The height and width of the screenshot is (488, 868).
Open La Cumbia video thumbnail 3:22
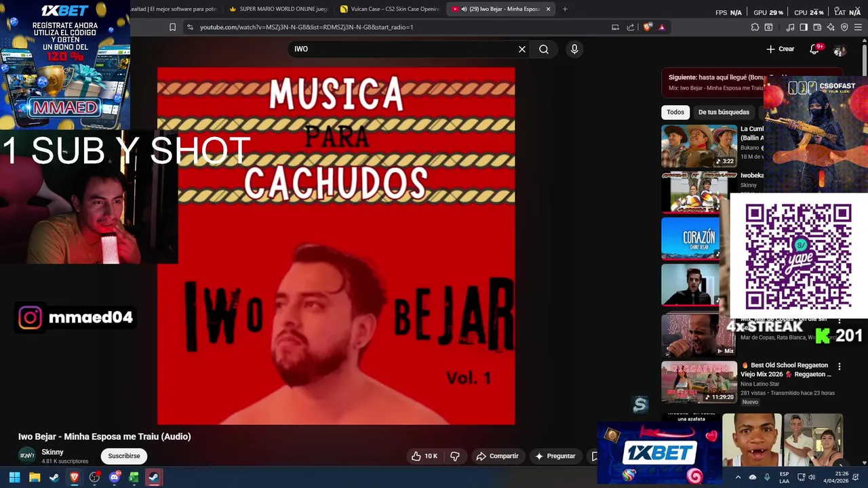tap(699, 146)
